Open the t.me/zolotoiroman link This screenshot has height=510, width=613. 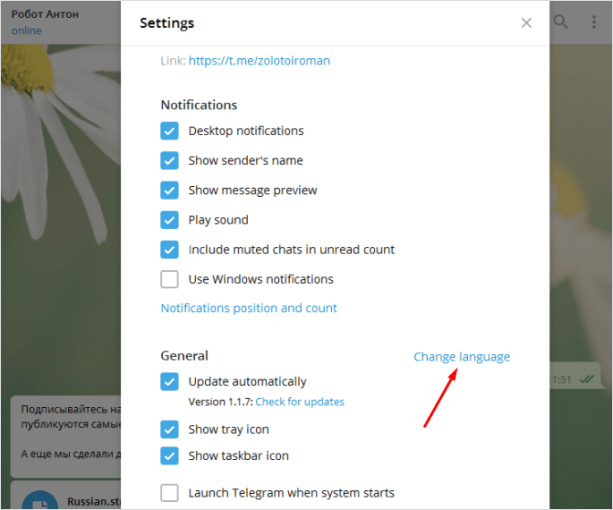point(259,61)
